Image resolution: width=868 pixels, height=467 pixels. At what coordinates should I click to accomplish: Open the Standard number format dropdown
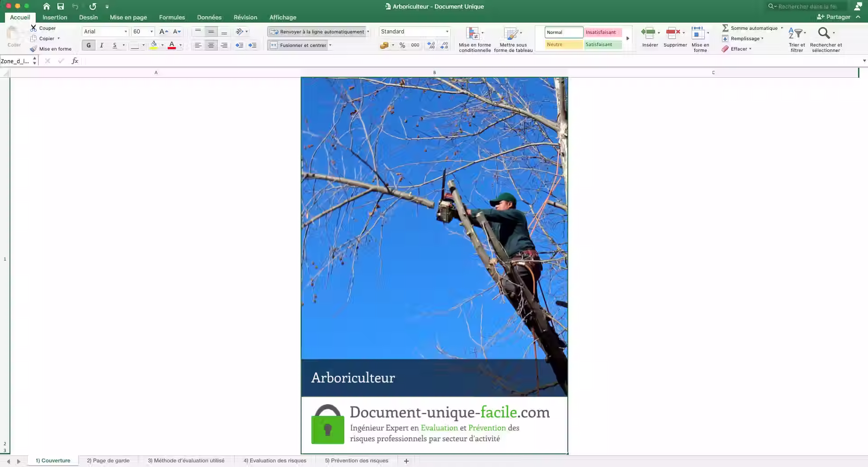point(446,32)
